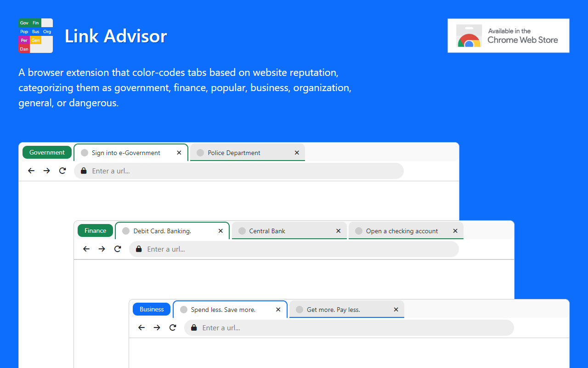Viewport: 588px width, 368px height.
Task: Click the Government category label
Action: click(x=47, y=152)
